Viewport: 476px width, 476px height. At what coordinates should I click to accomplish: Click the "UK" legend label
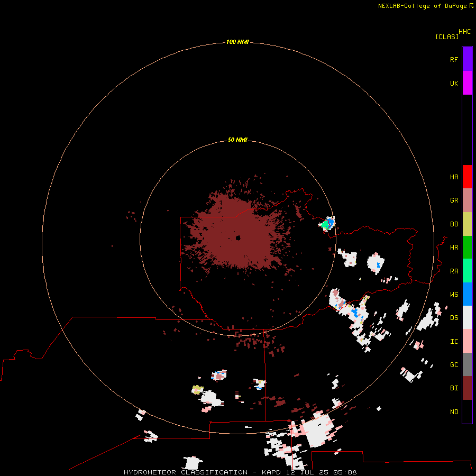click(x=454, y=84)
